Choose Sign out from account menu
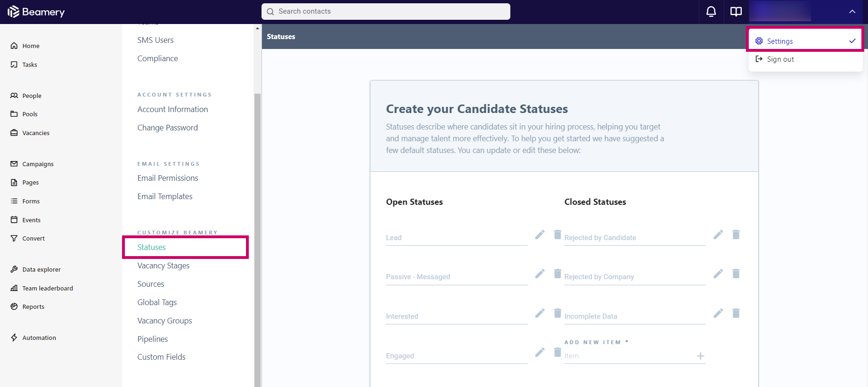The width and height of the screenshot is (868, 387). [805, 59]
